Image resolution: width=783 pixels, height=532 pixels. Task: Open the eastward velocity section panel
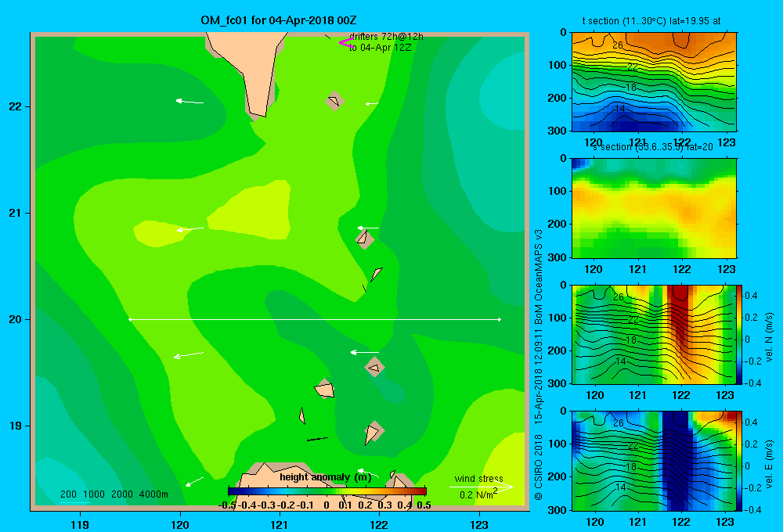pyautogui.click(x=654, y=461)
